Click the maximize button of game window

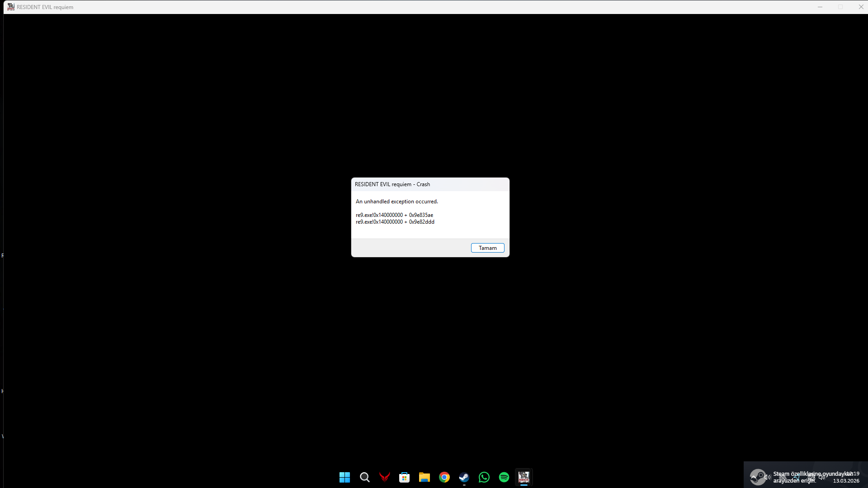point(840,7)
